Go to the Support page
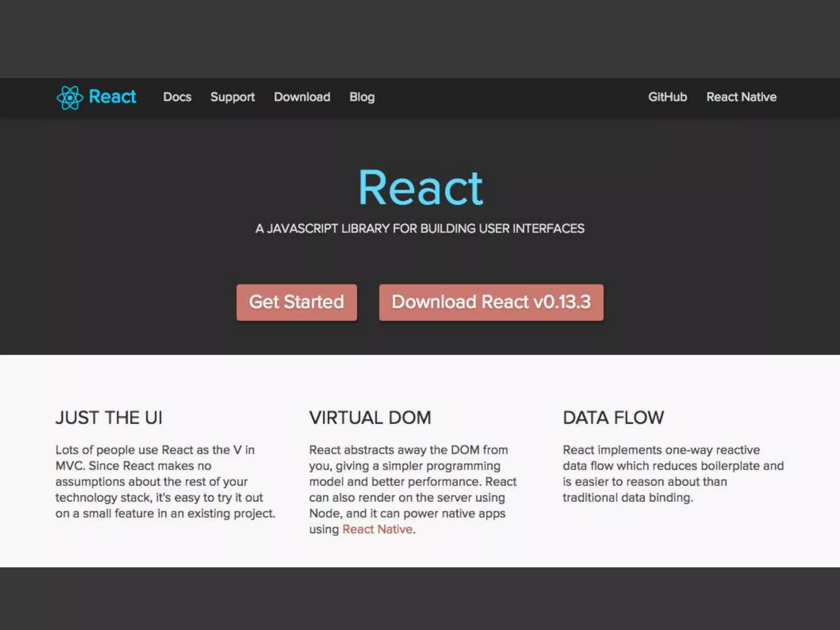 coord(233,97)
